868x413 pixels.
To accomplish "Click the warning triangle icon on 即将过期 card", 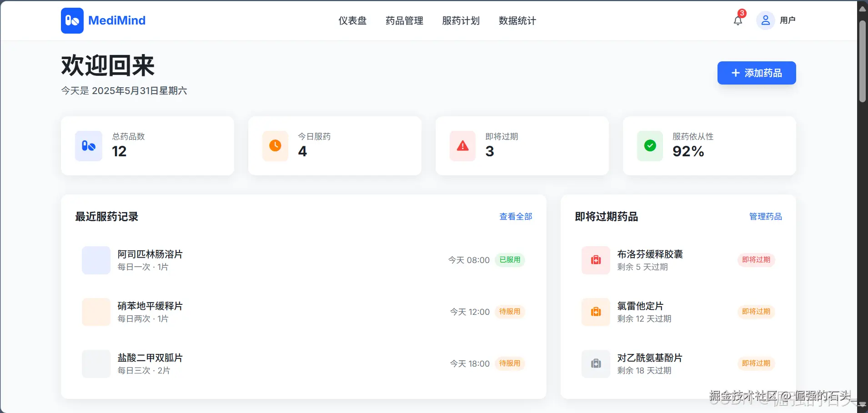I will click(462, 146).
